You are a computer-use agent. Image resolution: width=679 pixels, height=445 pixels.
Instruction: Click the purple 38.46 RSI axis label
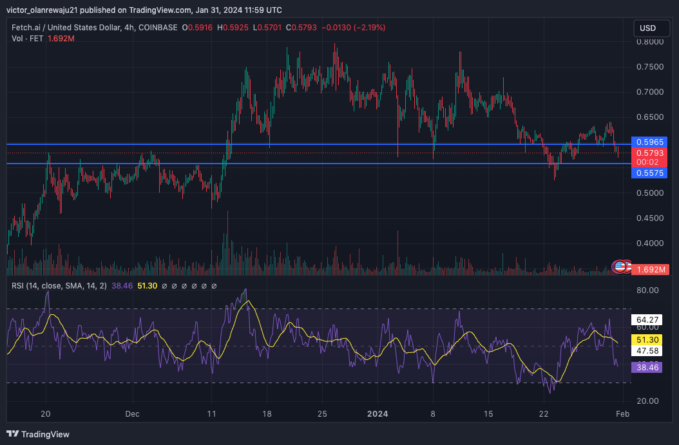(x=649, y=367)
